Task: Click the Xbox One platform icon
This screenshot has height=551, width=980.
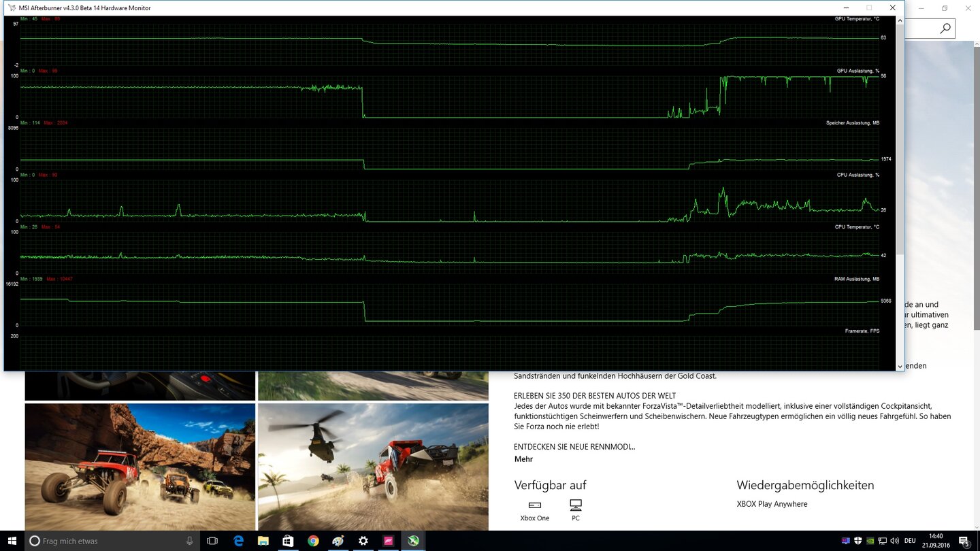Action: tap(534, 505)
